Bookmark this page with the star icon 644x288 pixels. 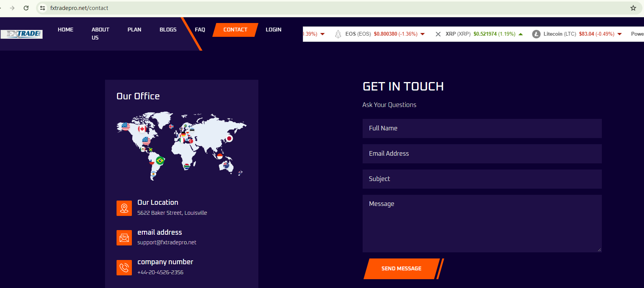pyautogui.click(x=633, y=8)
